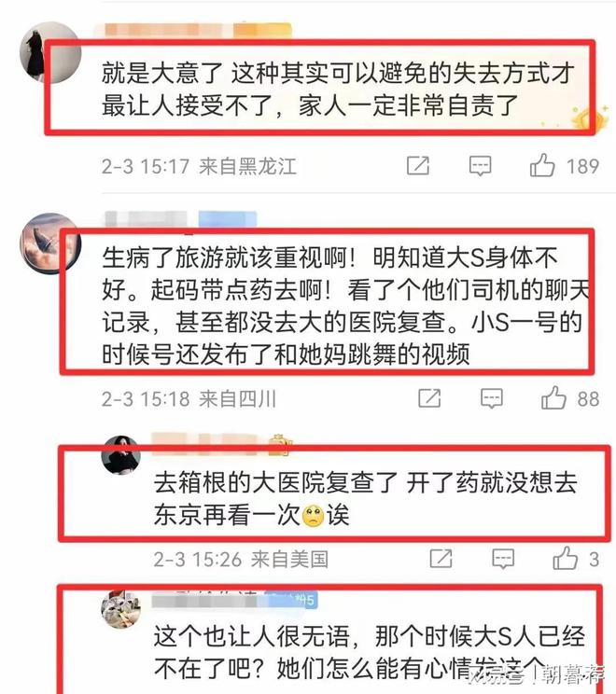Tap the timestamp 2-3 15:17 来自黑龙江
This screenshot has width=616, height=694.
(x=199, y=166)
